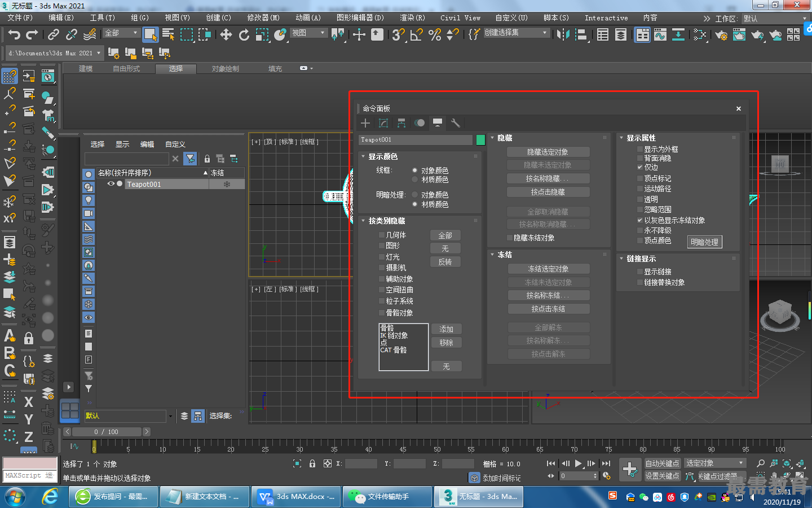812x508 pixels.
Task: Switch to Create tab in command panel
Action: pos(365,123)
